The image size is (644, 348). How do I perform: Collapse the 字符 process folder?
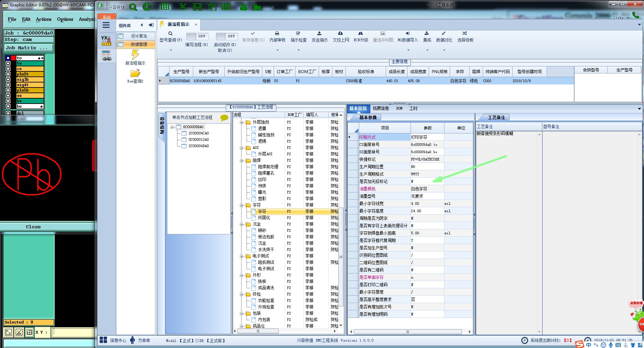(x=241, y=205)
